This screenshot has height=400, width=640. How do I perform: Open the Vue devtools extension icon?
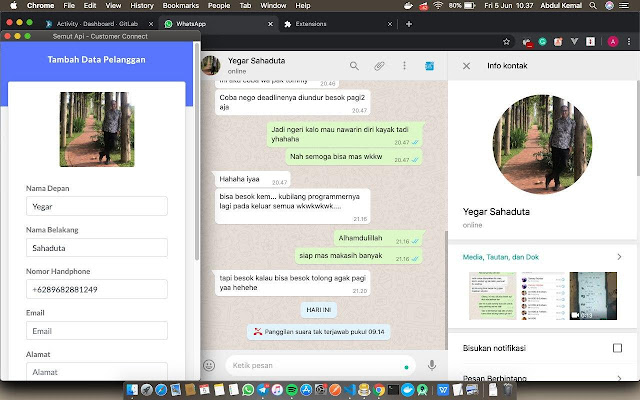[x=574, y=42]
